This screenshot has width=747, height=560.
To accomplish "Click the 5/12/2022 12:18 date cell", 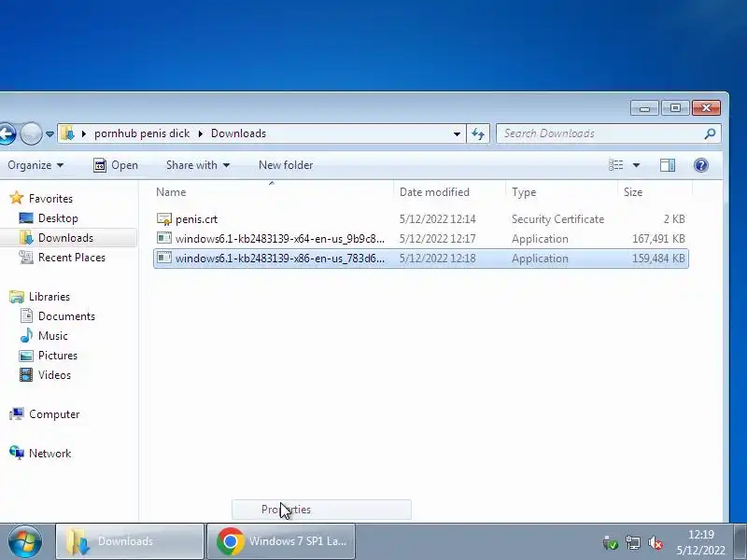I will pyautogui.click(x=437, y=259).
